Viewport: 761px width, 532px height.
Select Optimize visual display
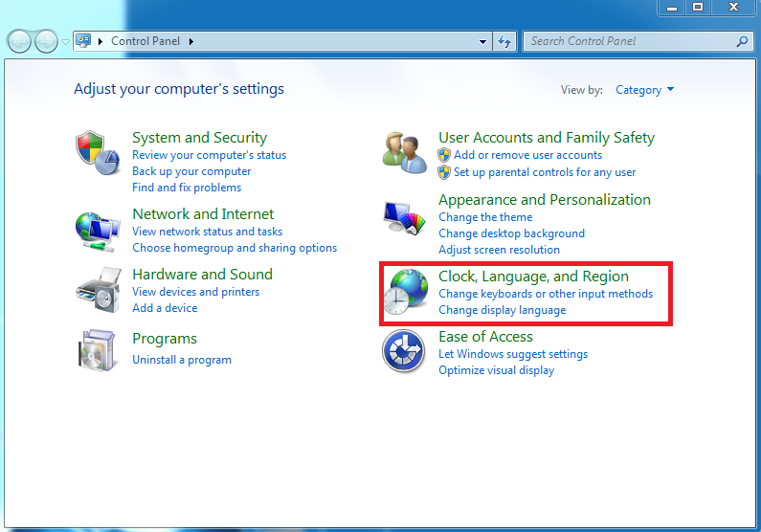pyautogui.click(x=496, y=370)
